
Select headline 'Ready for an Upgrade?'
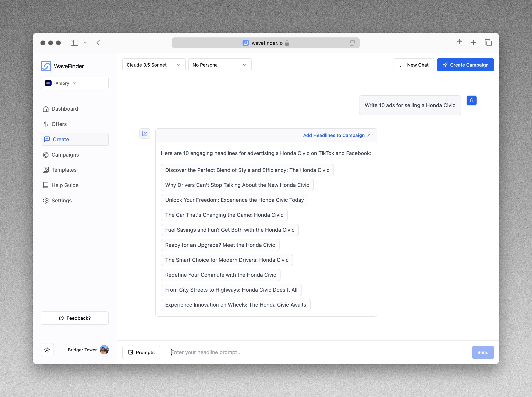(x=220, y=245)
